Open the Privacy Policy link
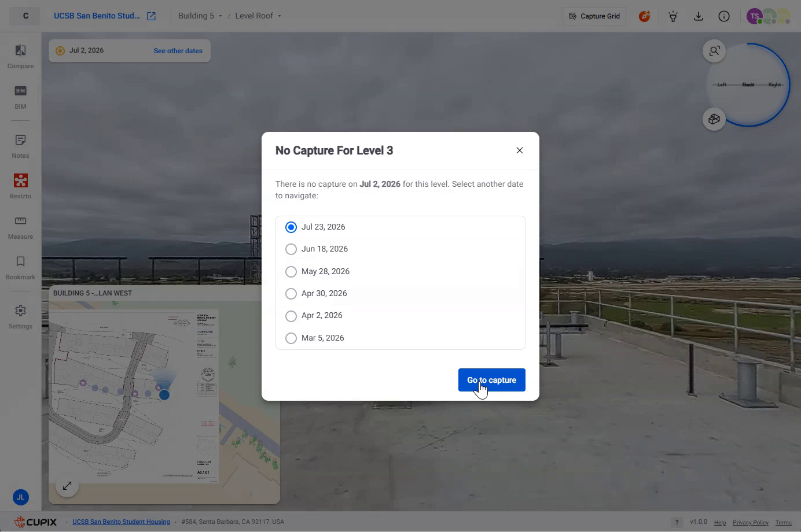801x532 pixels. (x=751, y=523)
